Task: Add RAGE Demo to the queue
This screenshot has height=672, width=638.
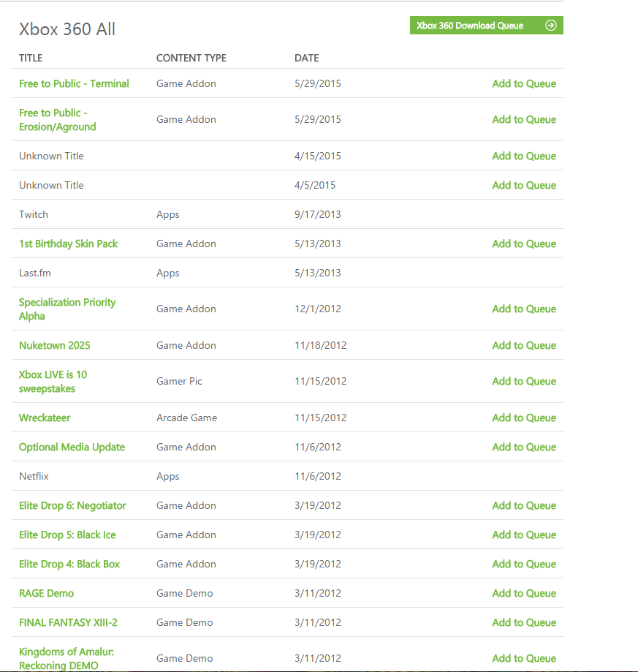Action: [524, 593]
